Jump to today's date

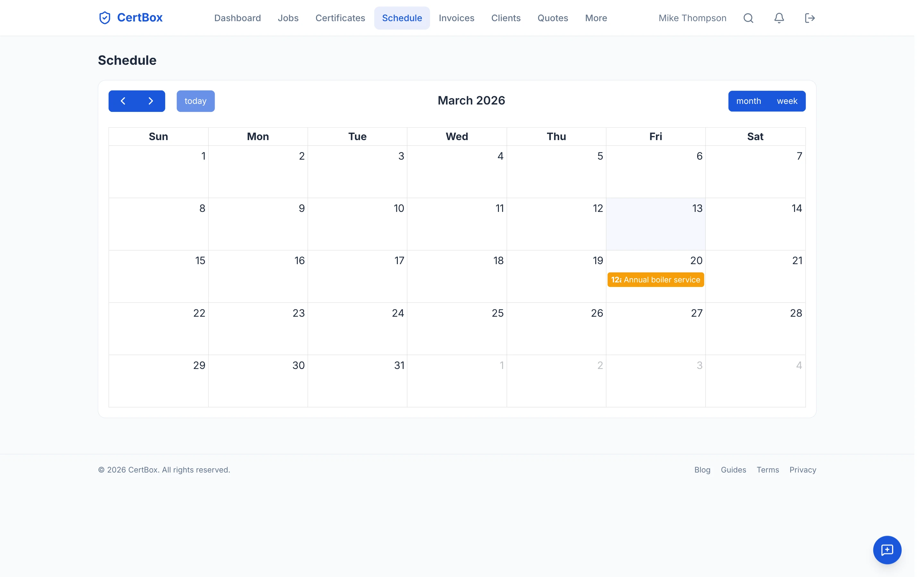click(x=195, y=101)
